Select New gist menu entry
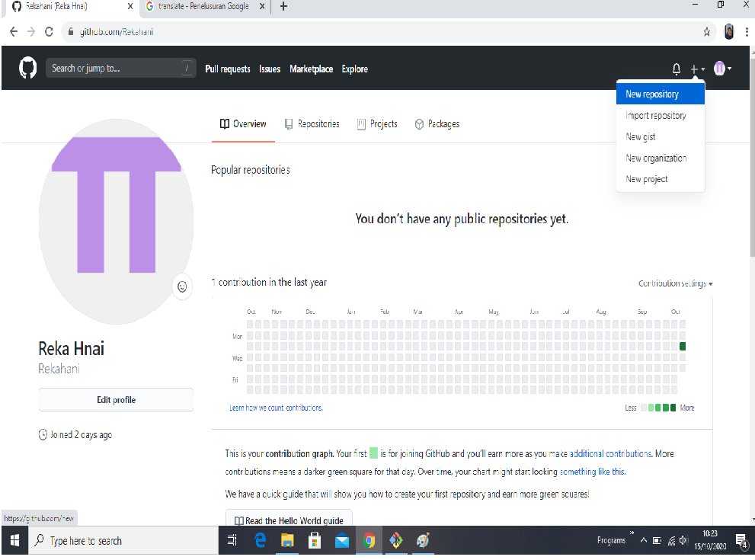The image size is (755, 560). pyautogui.click(x=660, y=136)
